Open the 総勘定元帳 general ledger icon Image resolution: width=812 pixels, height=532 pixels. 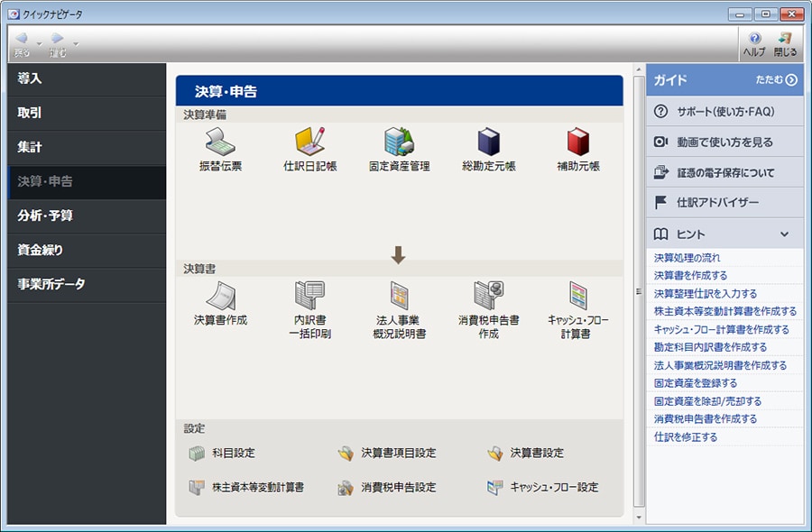click(487, 144)
